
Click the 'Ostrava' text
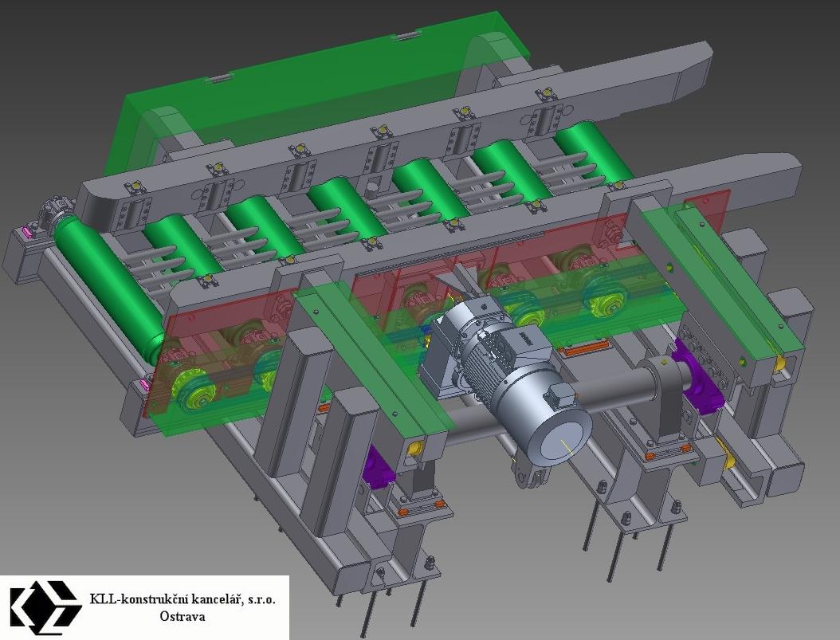[x=183, y=616]
